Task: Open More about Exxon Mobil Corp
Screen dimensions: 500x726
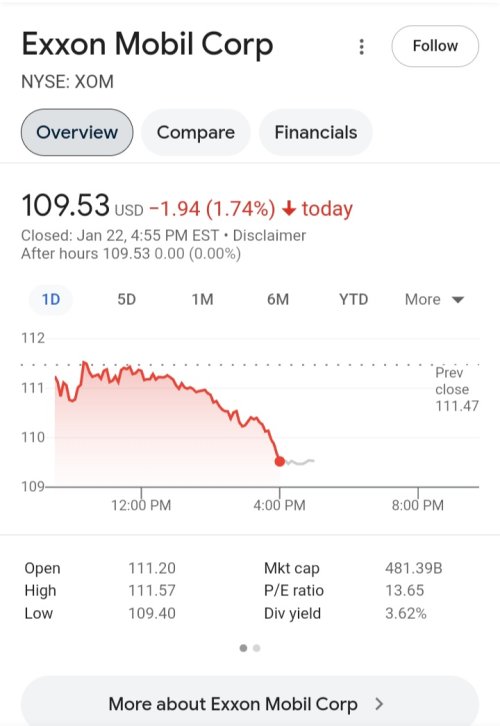Action: click(x=250, y=703)
